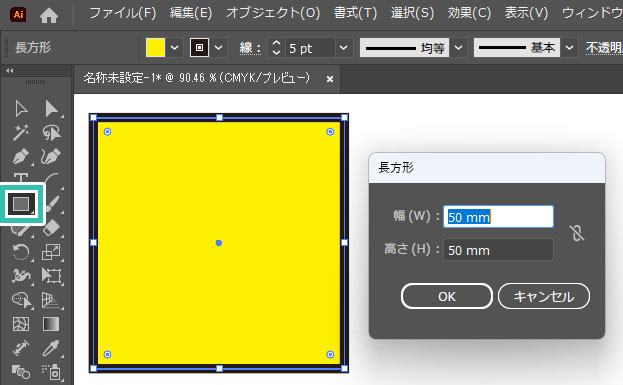Switch to 名称未設定-1 document tab
Screen dimensions: 623x385
click(197, 78)
